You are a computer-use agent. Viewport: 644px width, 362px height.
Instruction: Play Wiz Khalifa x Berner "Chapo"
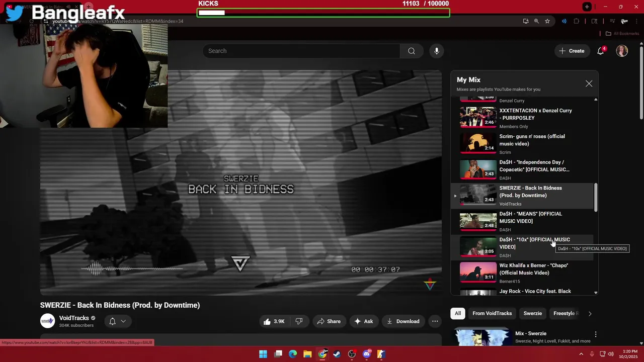tap(523, 273)
